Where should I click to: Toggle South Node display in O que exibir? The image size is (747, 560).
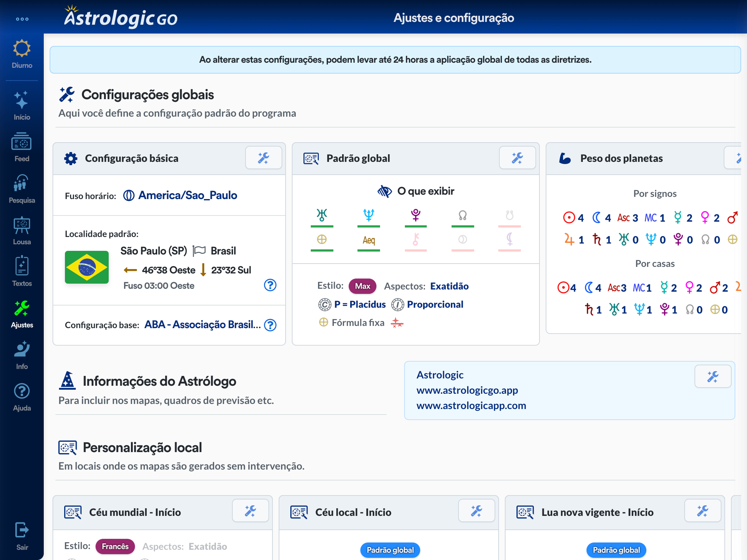(510, 217)
